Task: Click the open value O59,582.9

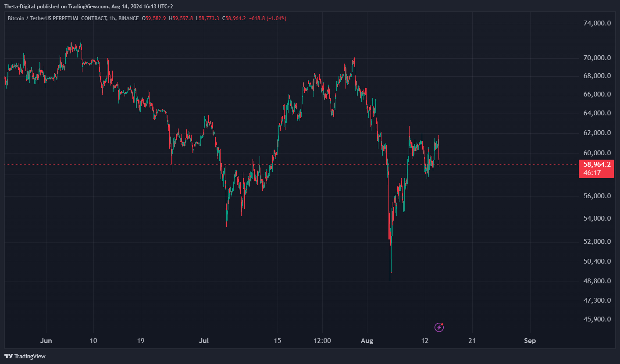Action: tap(154, 18)
